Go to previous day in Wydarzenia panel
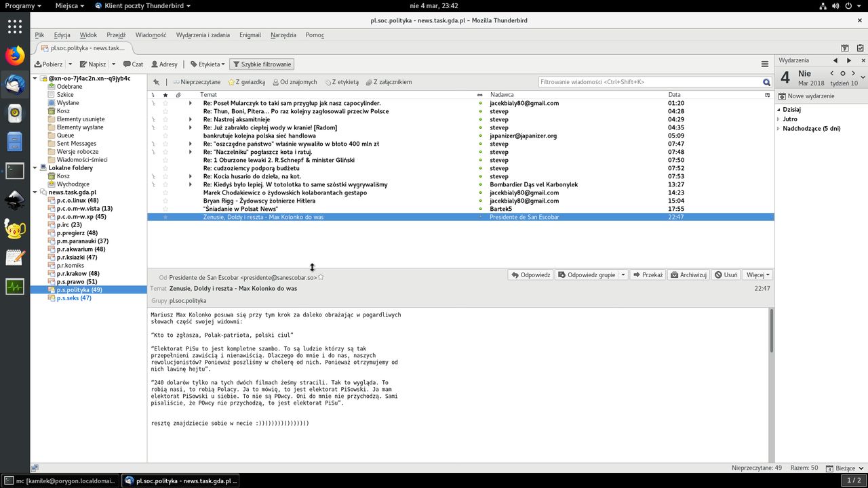 click(831, 73)
